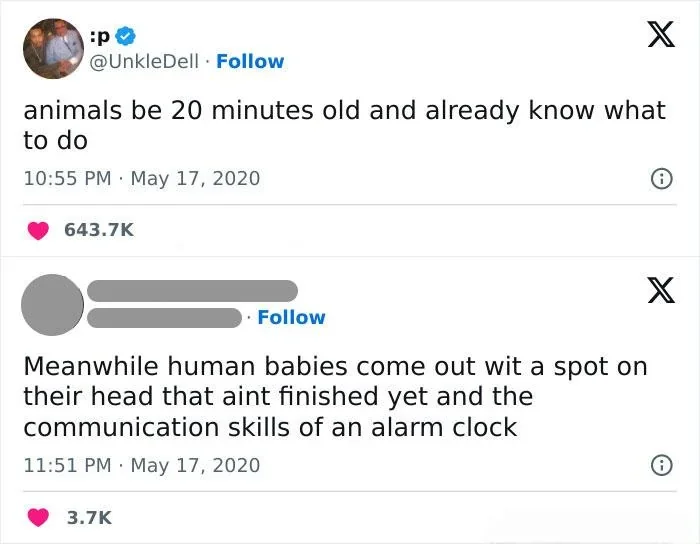Click the ":p" display name

click(100, 37)
